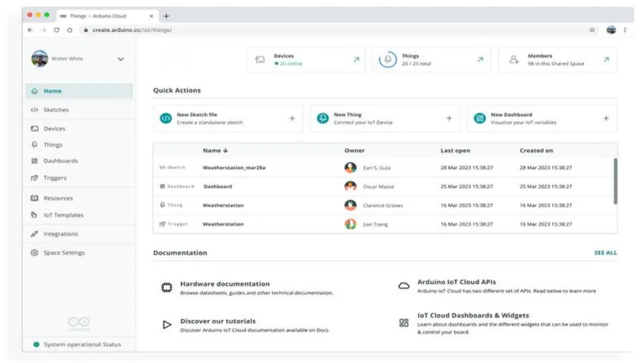Viewport: 644px width, 363px height.
Task: Click owner Oscar Masse
Action: pos(378,187)
